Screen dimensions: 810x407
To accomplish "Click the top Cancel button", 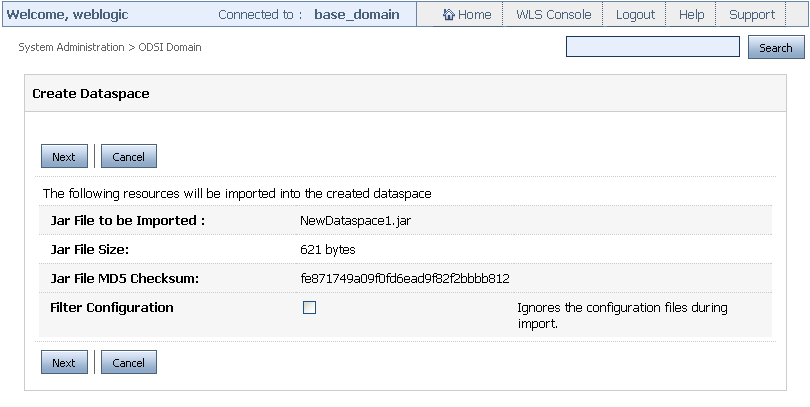I will pos(129,156).
